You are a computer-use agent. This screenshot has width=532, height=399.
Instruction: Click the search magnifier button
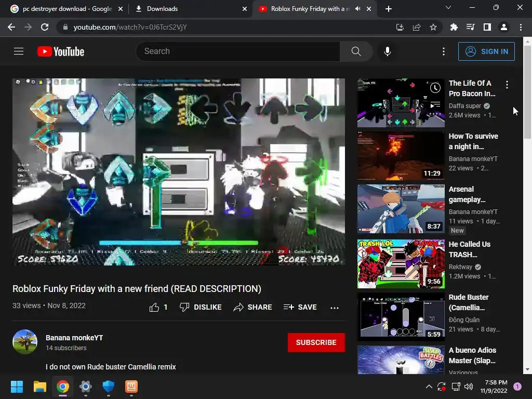coord(356,51)
